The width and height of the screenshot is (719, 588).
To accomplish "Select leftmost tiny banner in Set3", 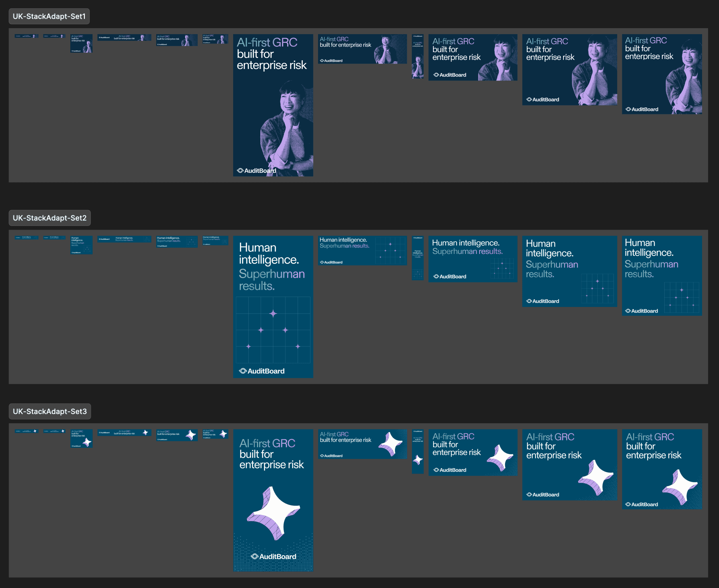I will click(27, 431).
